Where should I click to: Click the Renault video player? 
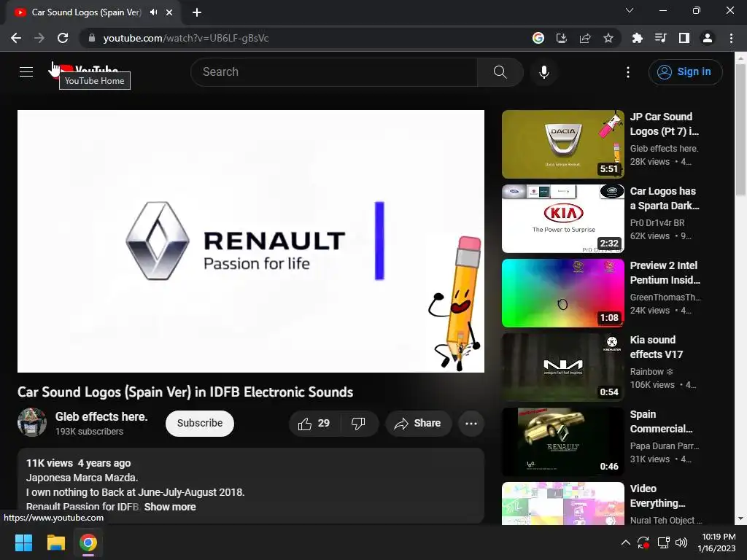[251, 241]
